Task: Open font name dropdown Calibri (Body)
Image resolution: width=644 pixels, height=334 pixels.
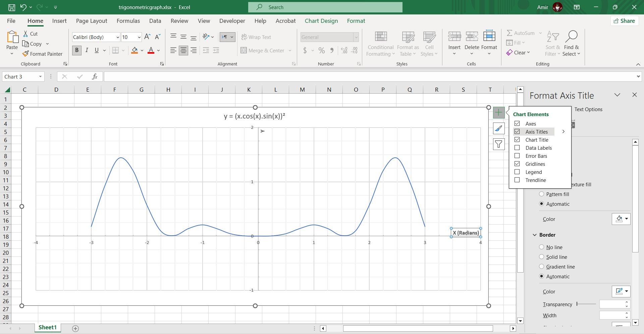Action: pyautogui.click(x=118, y=37)
